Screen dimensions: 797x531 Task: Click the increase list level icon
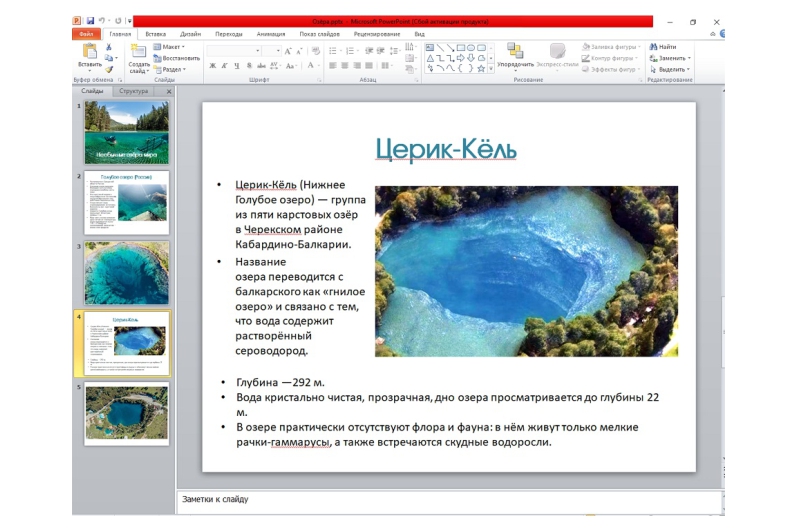[x=380, y=51]
